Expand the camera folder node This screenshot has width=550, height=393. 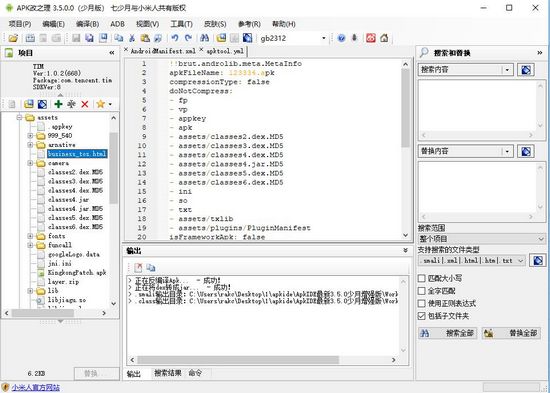tap(30, 163)
